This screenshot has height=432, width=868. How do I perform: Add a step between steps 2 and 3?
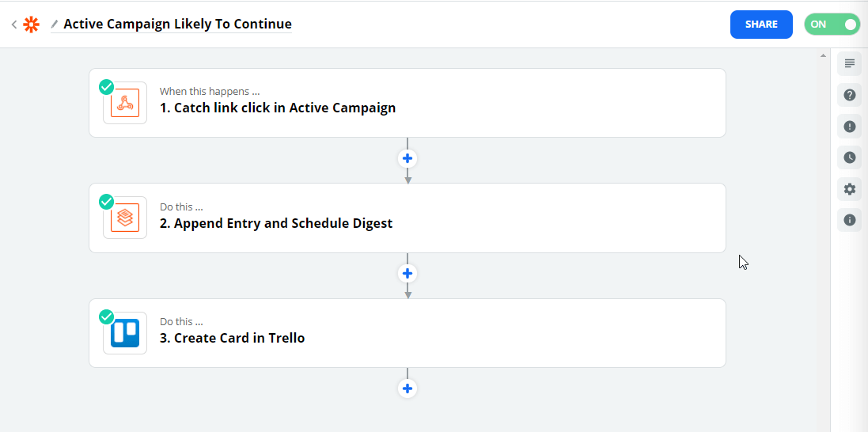coord(407,274)
